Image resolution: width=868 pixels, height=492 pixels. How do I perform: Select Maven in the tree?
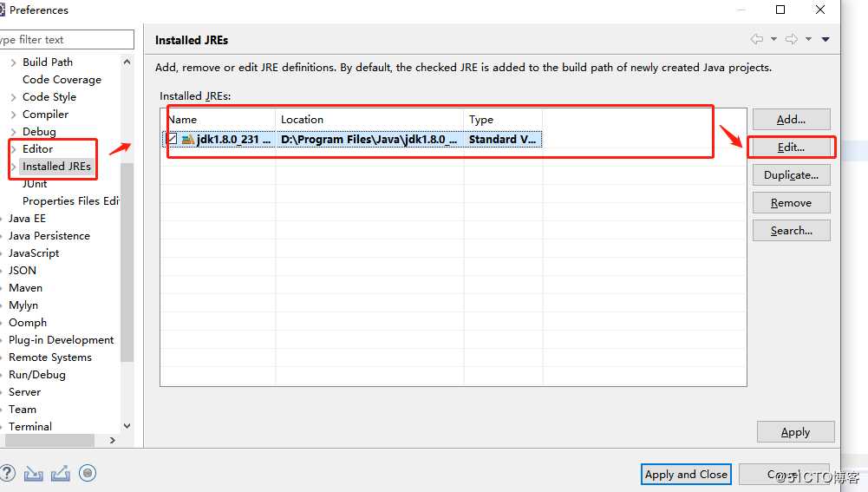25,287
